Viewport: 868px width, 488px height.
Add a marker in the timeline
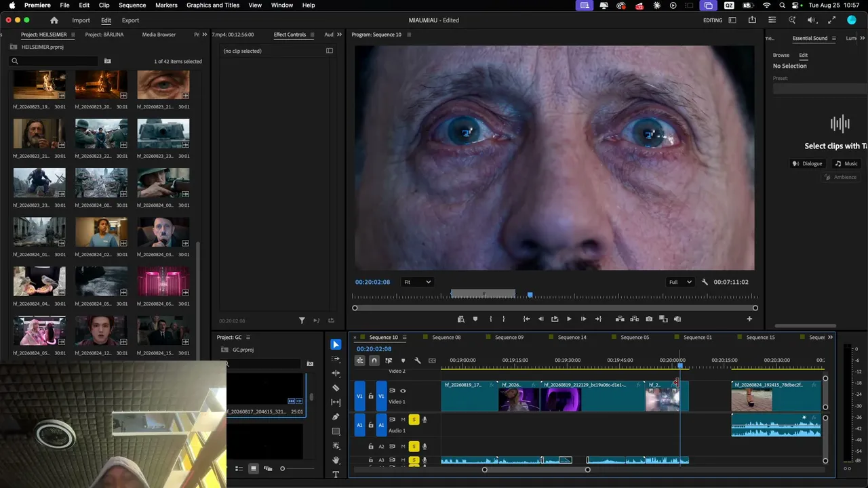403,361
